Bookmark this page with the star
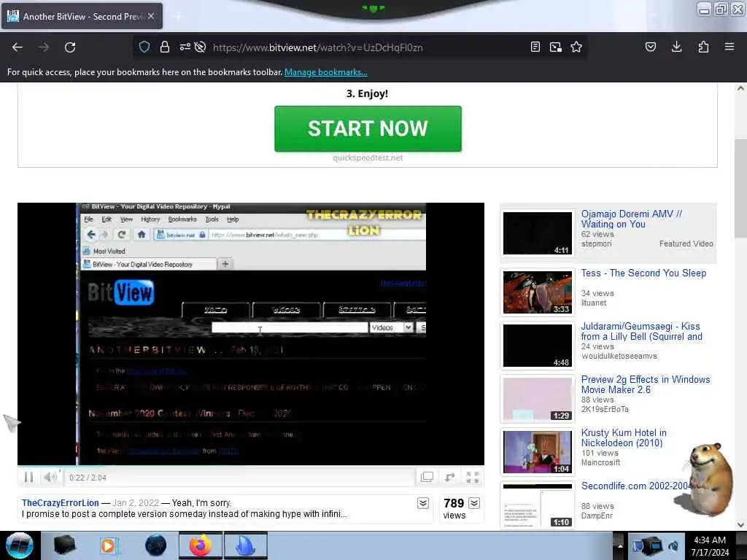The width and height of the screenshot is (747, 560). click(576, 47)
